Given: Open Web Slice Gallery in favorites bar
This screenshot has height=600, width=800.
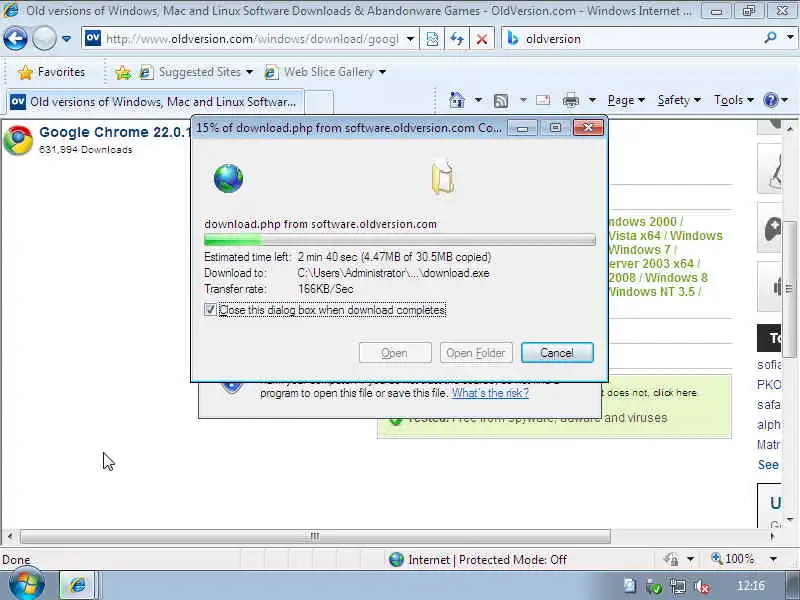Looking at the screenshot, I should (x=325, y=72).
